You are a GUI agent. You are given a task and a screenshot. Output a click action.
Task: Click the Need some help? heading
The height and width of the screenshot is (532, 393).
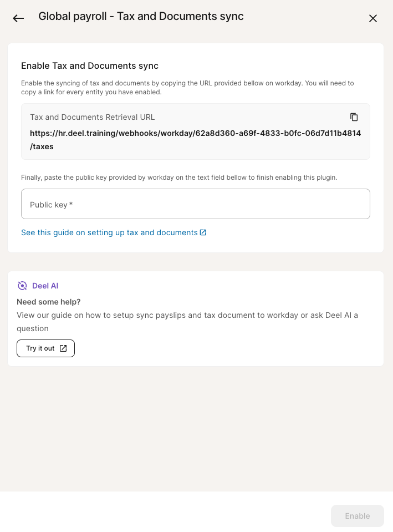tap(49, 302)
